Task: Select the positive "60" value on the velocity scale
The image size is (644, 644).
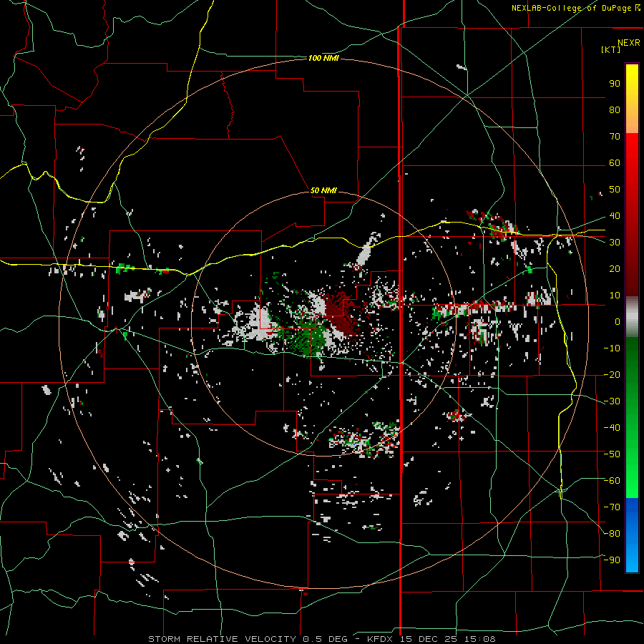Action: pos(615,162)
